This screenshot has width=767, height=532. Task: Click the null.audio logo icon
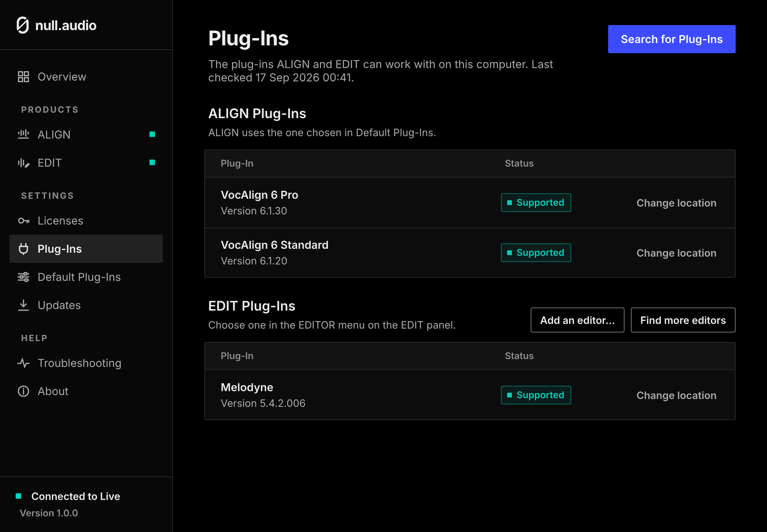pyautogui.click(x=23, y=25)
